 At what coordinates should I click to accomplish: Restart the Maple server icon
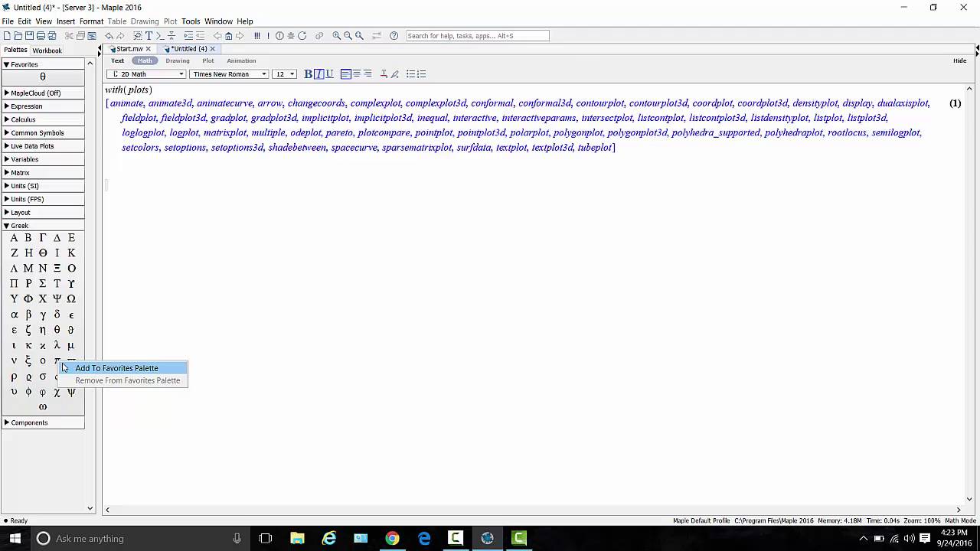click(x=302, y=36)
